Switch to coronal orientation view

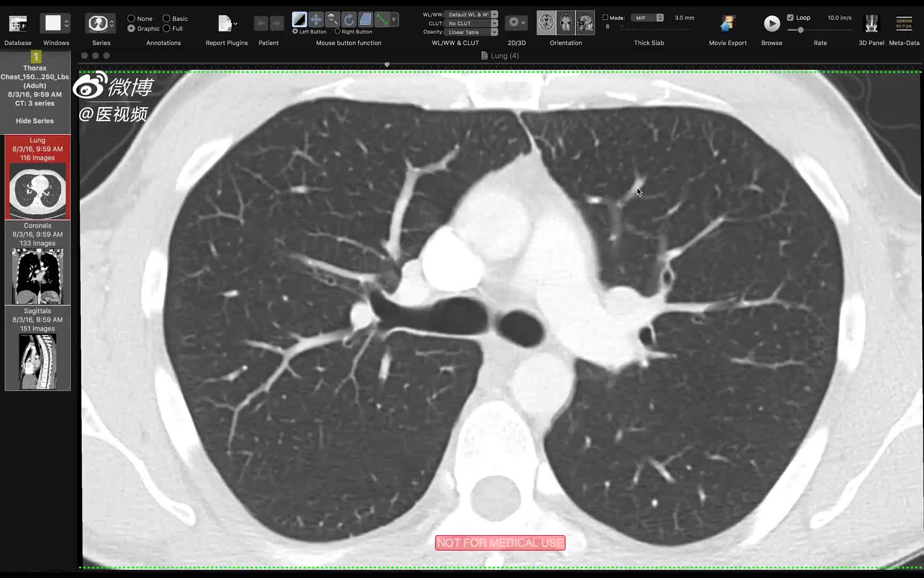click(566, 22)
